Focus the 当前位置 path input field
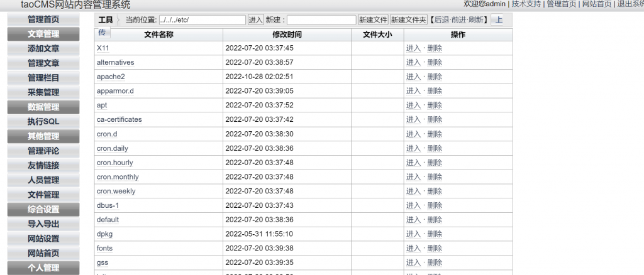The height and width of the screenshot is (275, 644). coord(202,20)
